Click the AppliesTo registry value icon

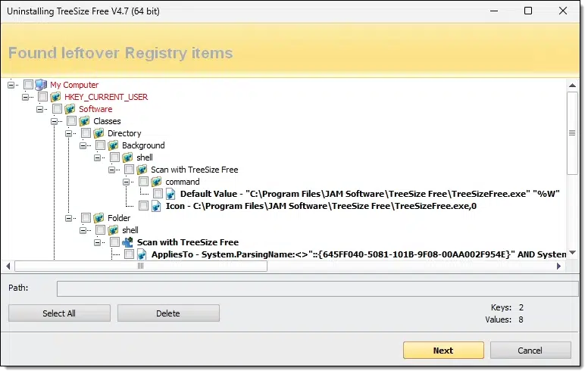[142, 254]
